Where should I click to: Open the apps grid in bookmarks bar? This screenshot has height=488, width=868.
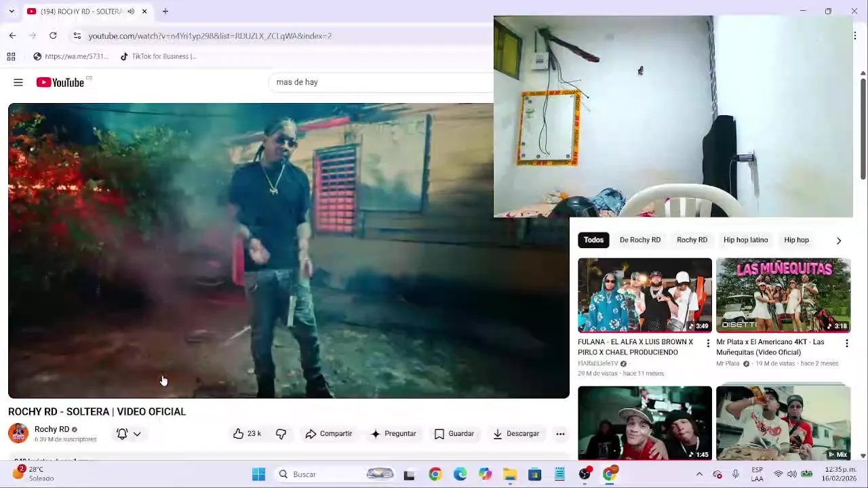point(11,56)
